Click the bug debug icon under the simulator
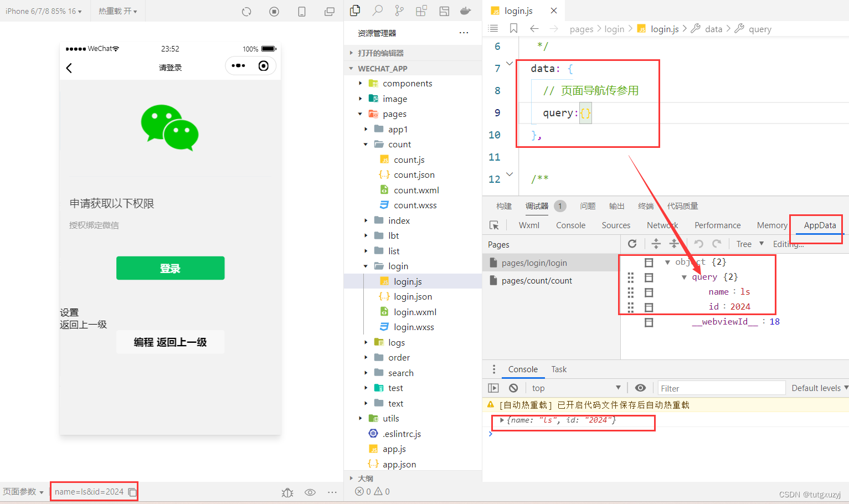 [x=287, y=492]
